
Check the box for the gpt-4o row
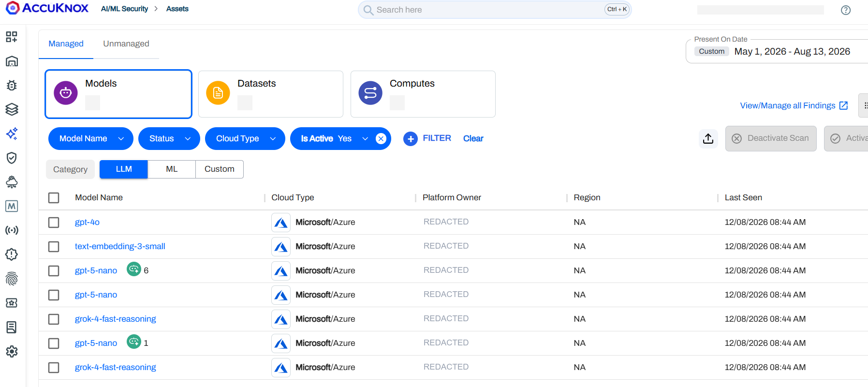tap(54, 223)
